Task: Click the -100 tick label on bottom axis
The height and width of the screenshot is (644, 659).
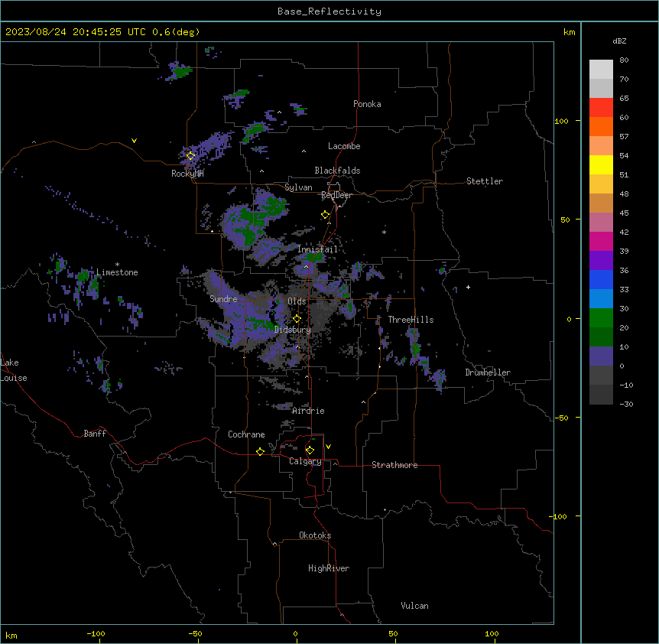Action: [x=96, y=633]
